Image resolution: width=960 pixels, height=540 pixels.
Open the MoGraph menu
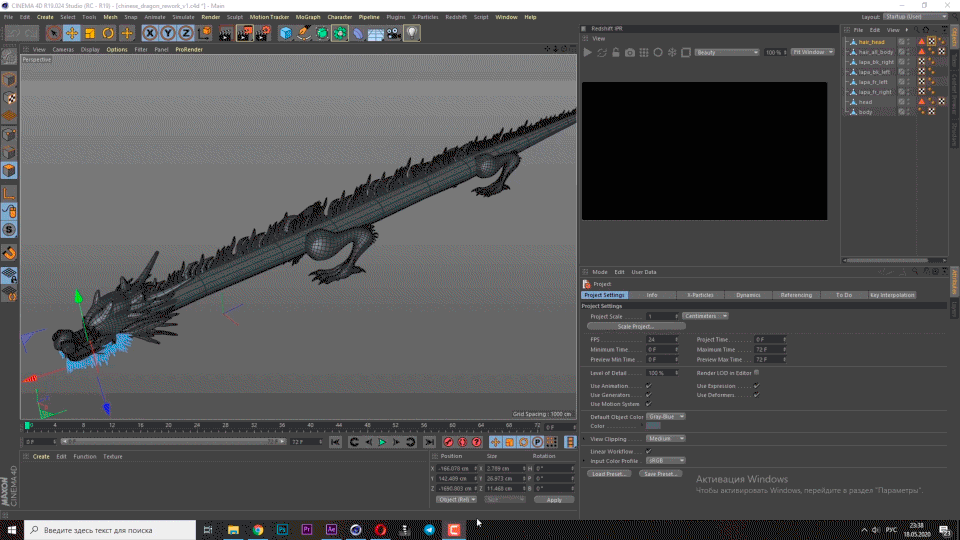[x=308, y=17]
